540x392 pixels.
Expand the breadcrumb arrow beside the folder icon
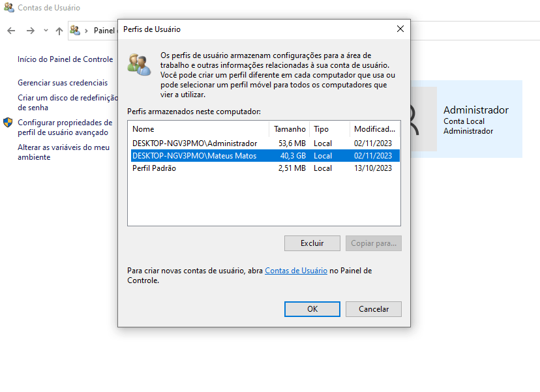pyautogui.click(x=86, y=31)
